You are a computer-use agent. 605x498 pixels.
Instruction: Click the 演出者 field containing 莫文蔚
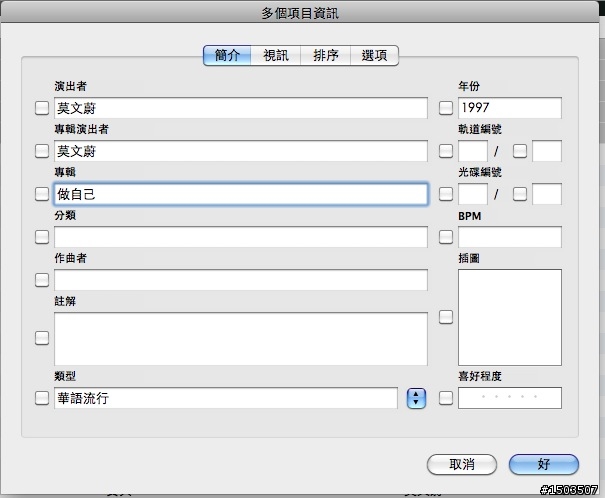(x=241, y=108)
